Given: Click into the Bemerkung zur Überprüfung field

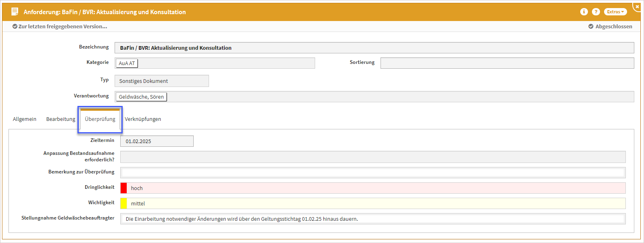Looking at the screenshot, I should [372, 173].
